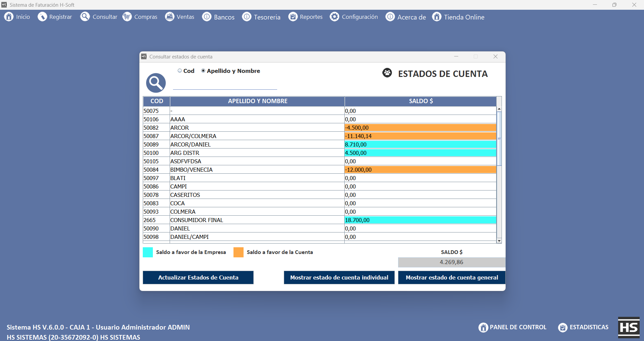Select the CASERITOS row
This screenshot has width=644, height=341.
coord(319,195)
